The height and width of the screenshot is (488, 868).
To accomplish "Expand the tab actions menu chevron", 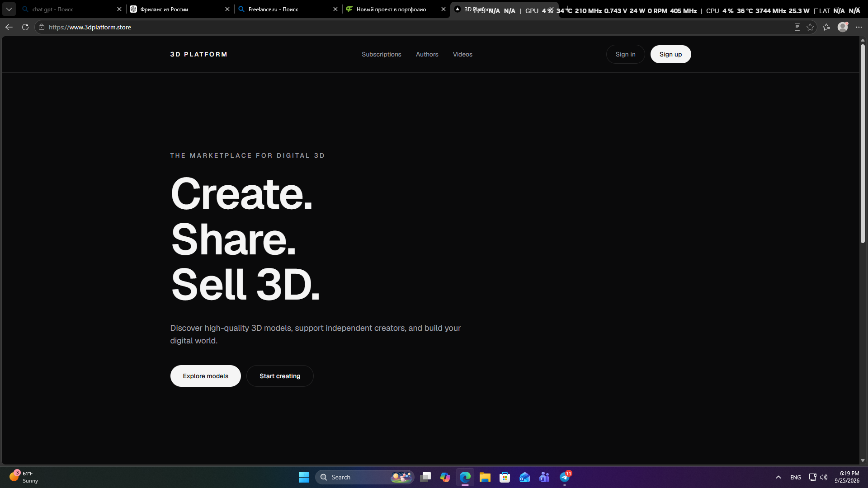I will [9, 9].
